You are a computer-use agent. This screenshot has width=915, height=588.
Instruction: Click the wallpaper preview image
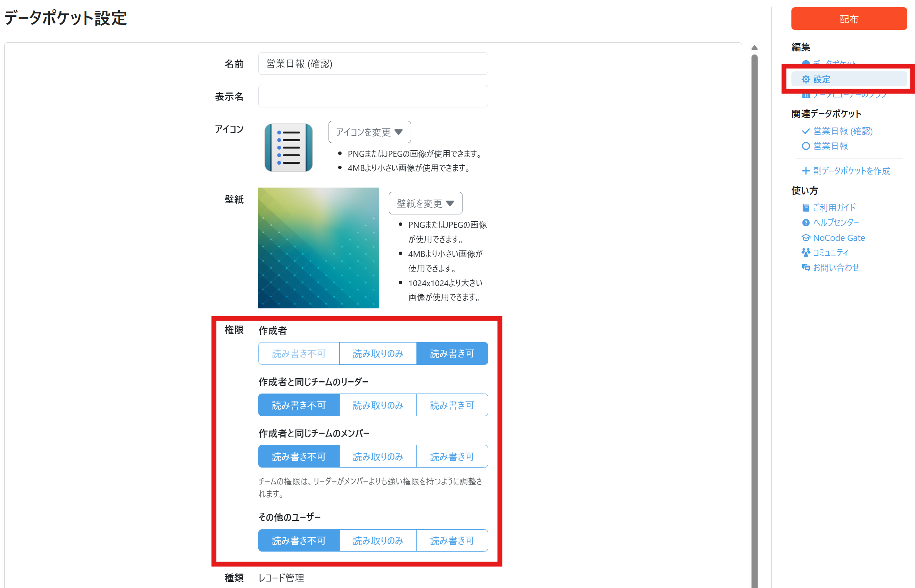click(318, 248)
